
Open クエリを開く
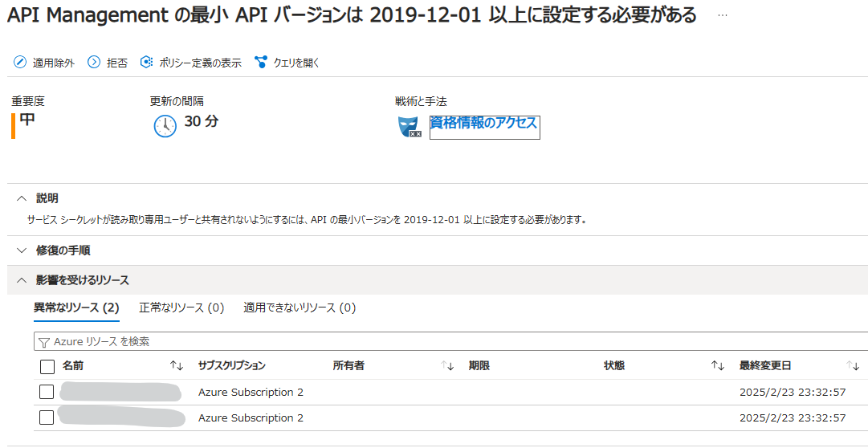(x=296, y=63)
